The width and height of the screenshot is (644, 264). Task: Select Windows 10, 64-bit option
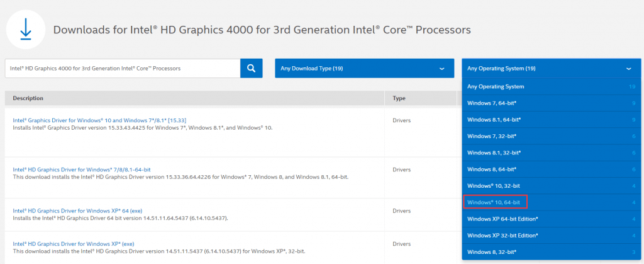[495, 202]
